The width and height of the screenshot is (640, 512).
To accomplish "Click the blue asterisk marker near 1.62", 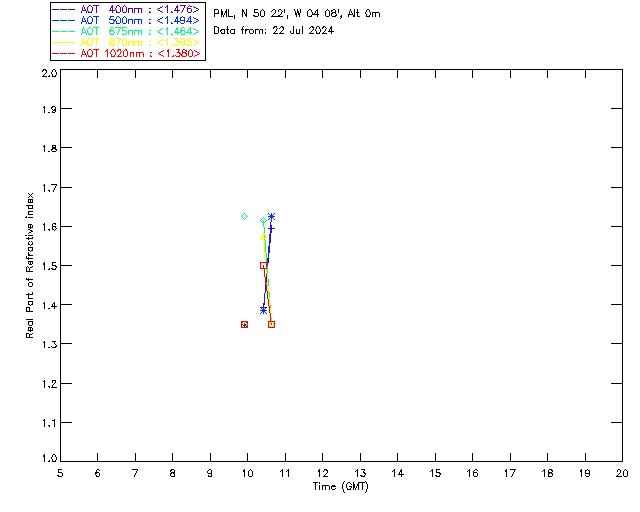I will coord(271,216).
